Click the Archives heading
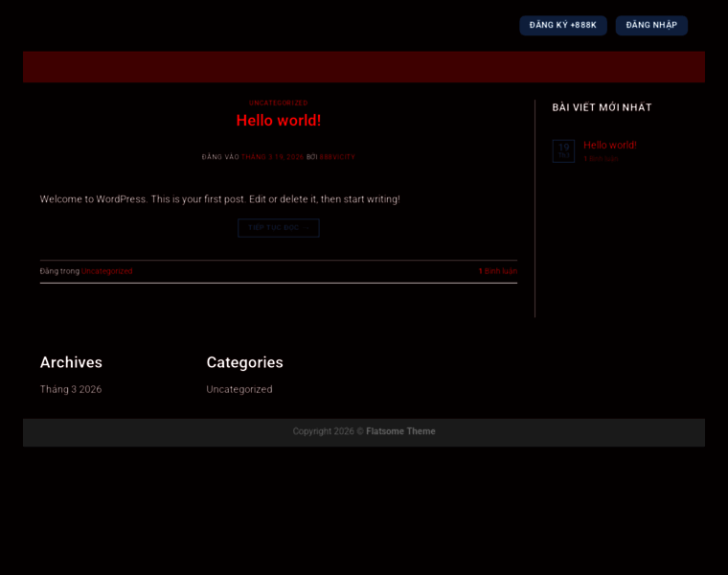728x575 pixels. 71,362
